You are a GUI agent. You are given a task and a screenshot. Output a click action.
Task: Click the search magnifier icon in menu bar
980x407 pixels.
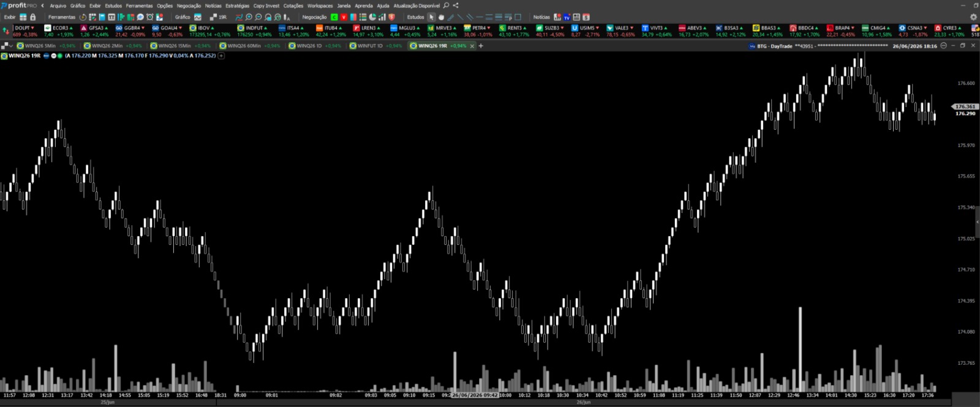(x=447, y=6)
